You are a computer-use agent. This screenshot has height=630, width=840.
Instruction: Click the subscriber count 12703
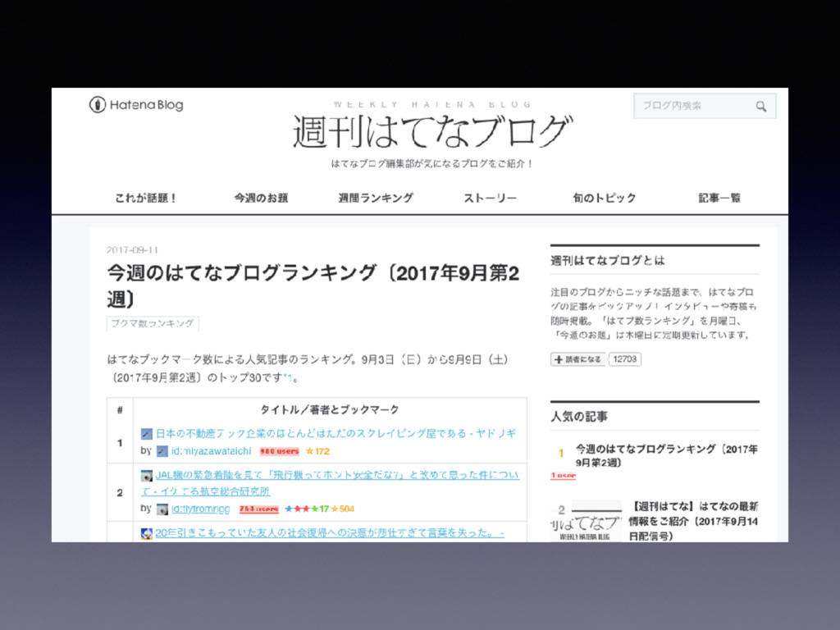coord(624,359)
